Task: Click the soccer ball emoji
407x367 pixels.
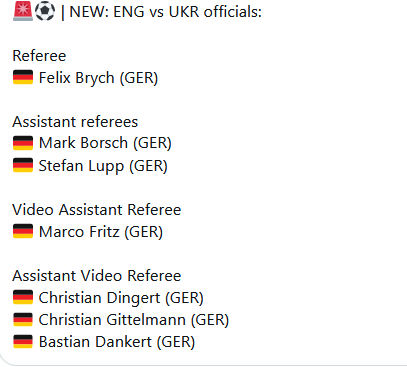Action: tap(45, 12)
